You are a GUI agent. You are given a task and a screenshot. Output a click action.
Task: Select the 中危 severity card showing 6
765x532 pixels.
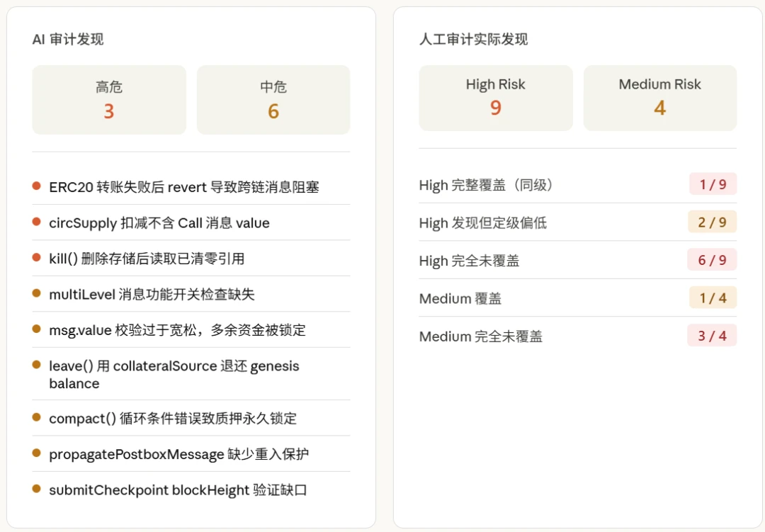[273, 99]
